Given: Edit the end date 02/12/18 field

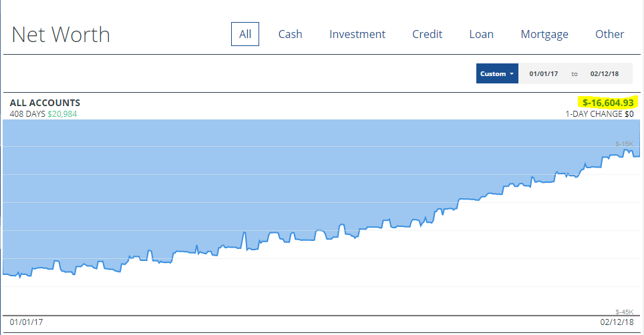Looking at the screenshot, I should pos(605,74).
